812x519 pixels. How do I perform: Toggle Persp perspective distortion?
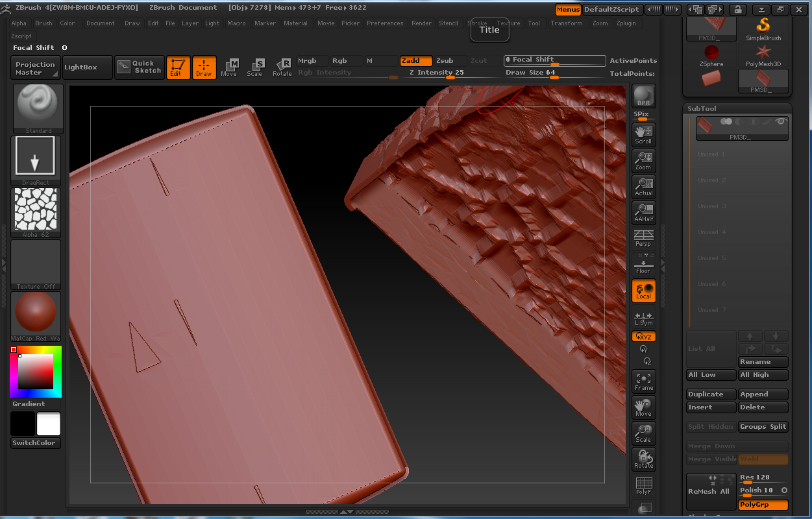pos(643,238)
